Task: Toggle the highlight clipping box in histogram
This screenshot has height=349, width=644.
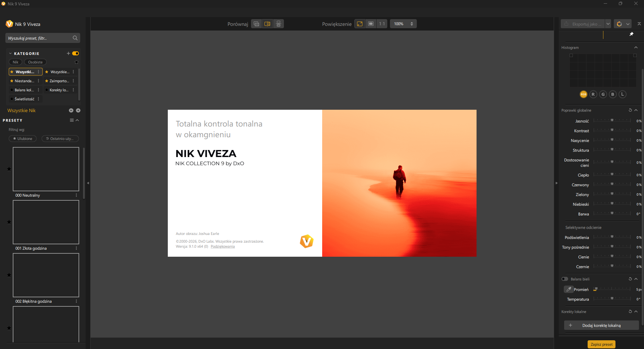Action: tap(635, 56)
